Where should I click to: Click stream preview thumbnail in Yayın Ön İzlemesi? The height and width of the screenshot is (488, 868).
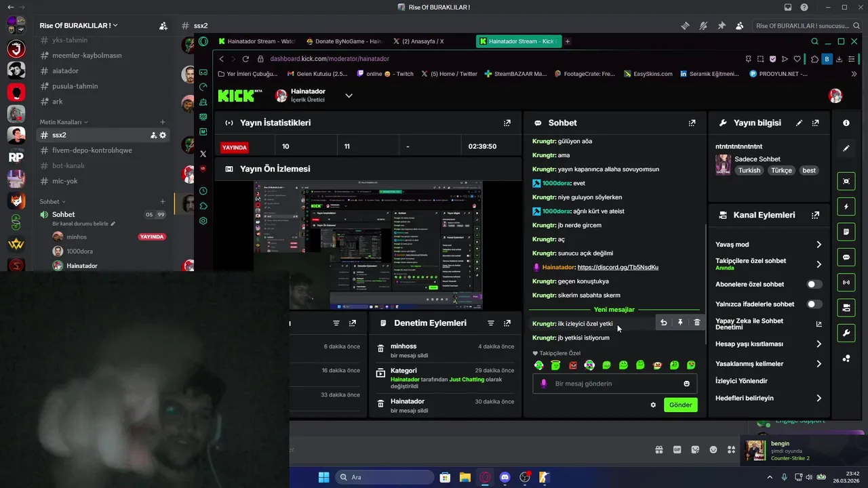pyautogui.click(x=368, y=245)
